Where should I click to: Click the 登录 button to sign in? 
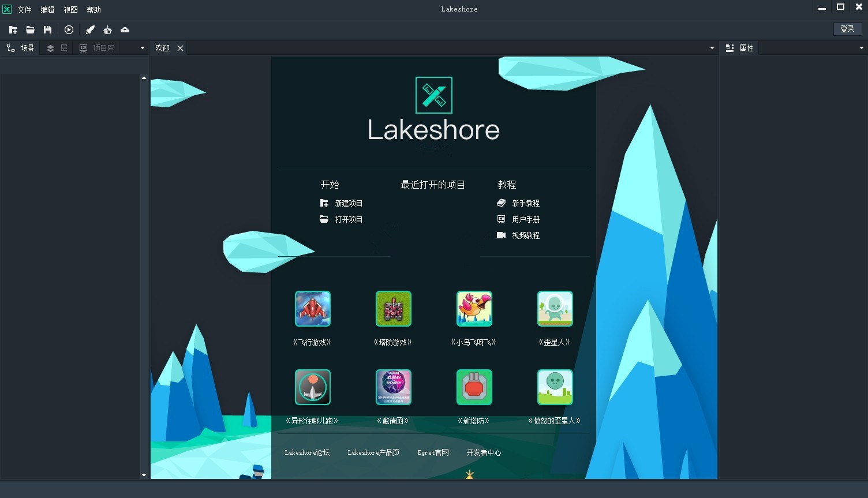pyautogui.click(x=847, y=29)
